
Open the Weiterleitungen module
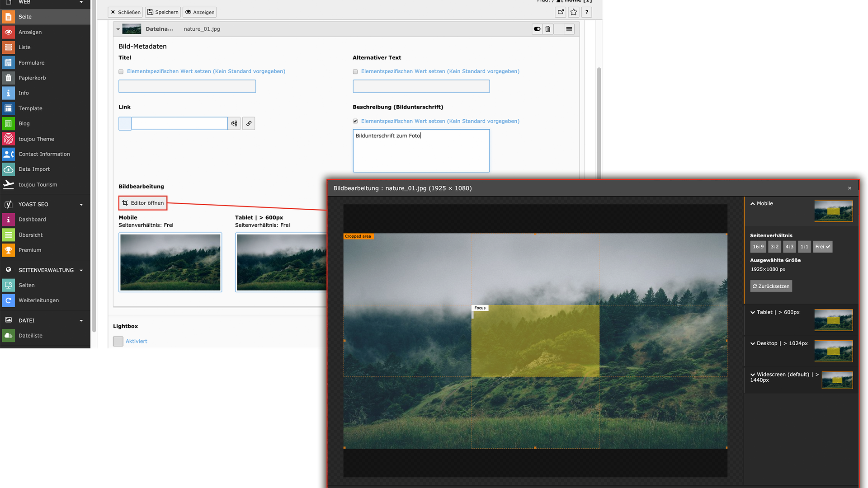tap(38, 300)
